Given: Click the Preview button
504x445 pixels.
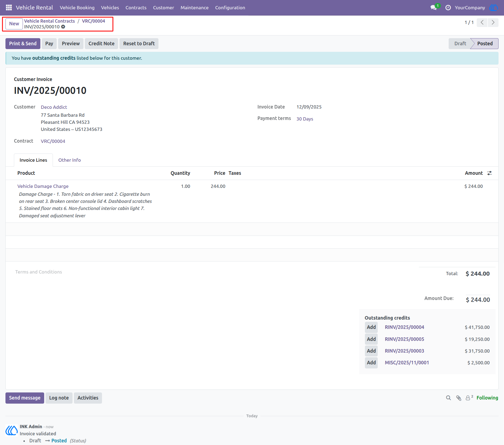Looking at the screenshot, I should 71,44.
